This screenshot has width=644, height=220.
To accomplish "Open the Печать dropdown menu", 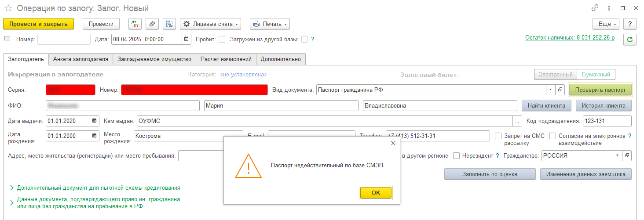I will tap(270, 24).
